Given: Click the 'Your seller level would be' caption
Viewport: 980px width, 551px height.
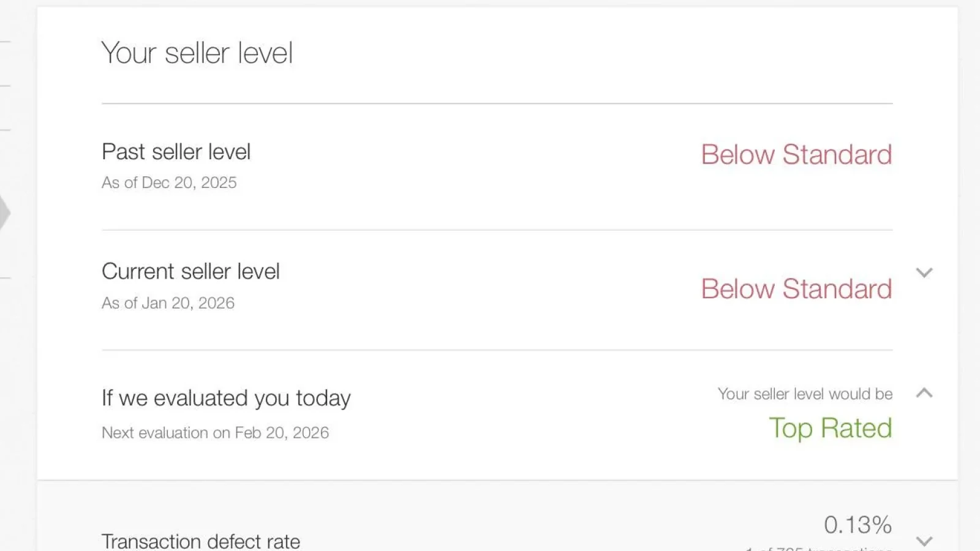Looking at the screenshot, I should coord(805,394).
